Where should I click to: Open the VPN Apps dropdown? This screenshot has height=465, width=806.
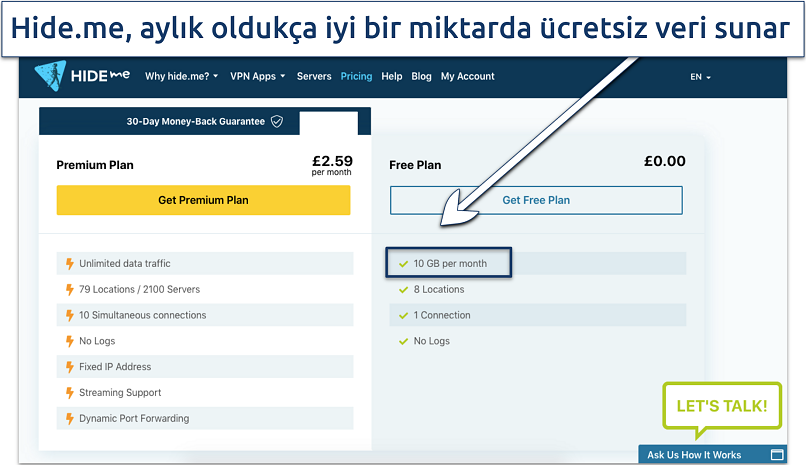259,76
